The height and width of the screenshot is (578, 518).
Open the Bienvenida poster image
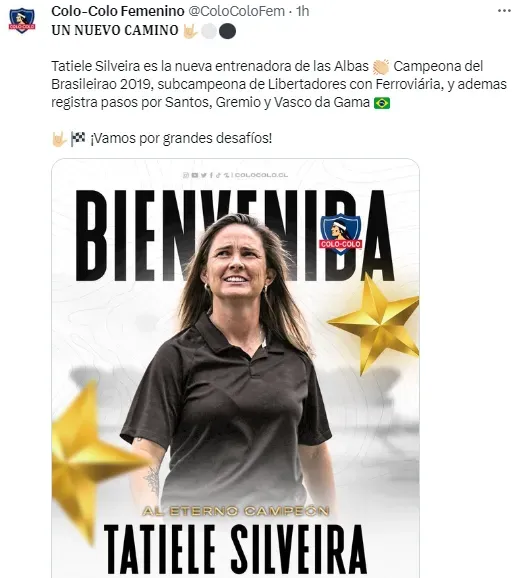(235, 368)
